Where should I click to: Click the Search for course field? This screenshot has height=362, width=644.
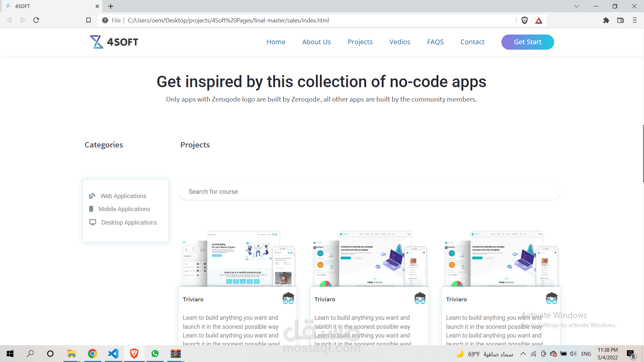[369, 192]
